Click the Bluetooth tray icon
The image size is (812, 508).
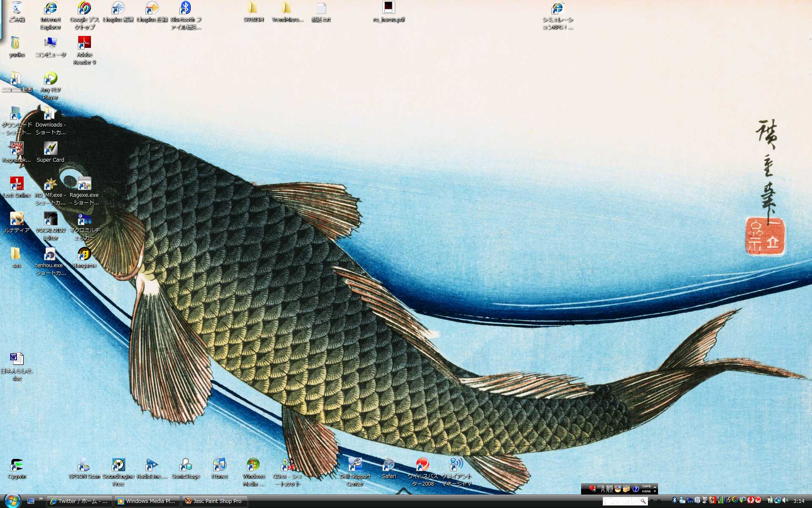point(674,500)
